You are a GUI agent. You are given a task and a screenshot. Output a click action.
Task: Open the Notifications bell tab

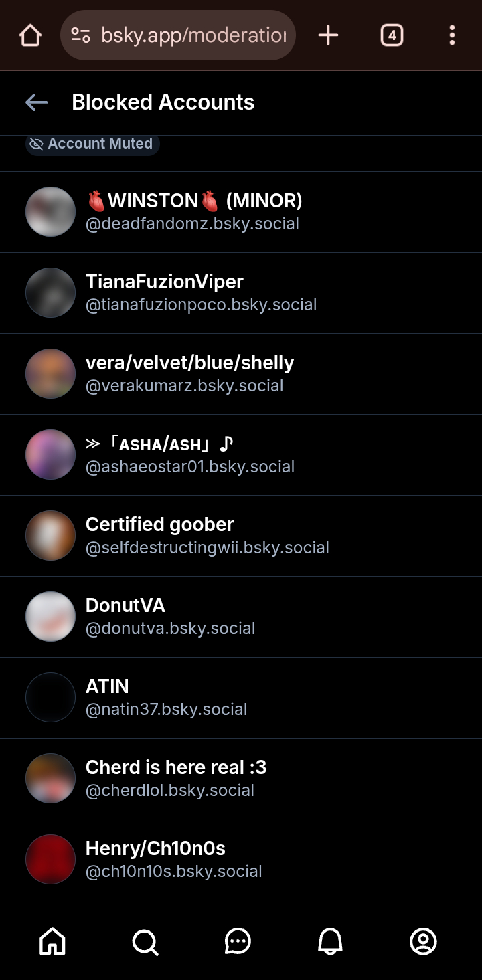[330, 941]
